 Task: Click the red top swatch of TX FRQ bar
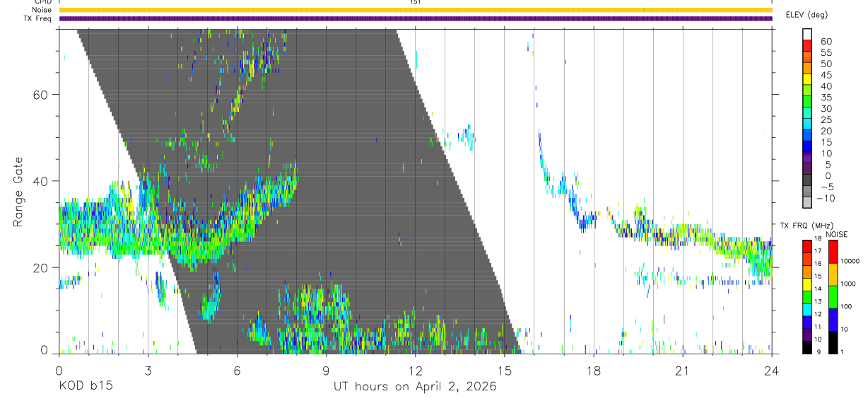pyautogui.click(x=807, y=245)
